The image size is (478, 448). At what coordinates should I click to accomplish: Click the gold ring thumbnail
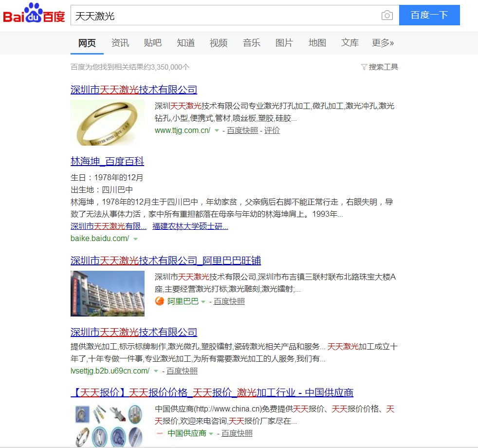pos(108,123)
